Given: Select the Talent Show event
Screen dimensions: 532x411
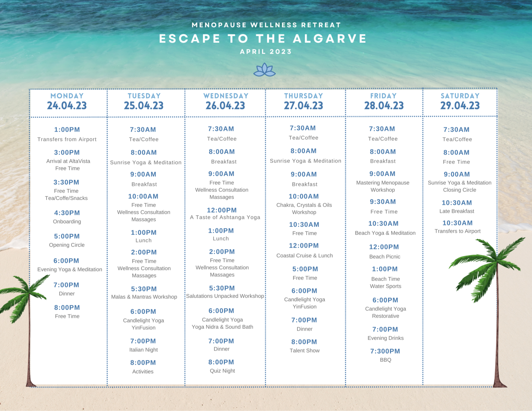Looking at the screenshot, I should [x=305, y=350].
